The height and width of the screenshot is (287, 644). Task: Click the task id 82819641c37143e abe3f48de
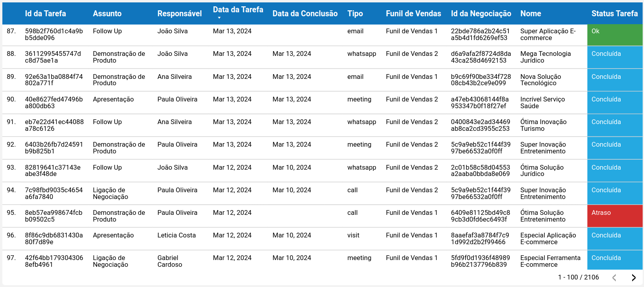53,170
